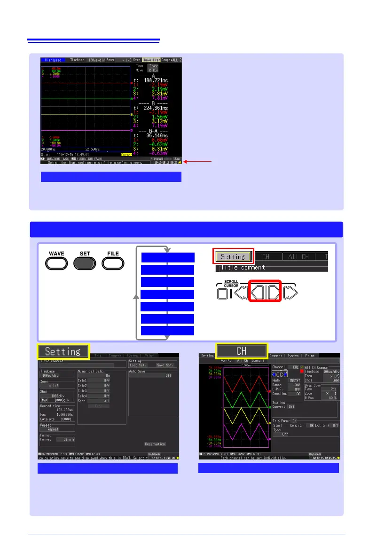The image size is (392, 555).
Task: Click the Highspeed mode label on waveform screen
Action: (x=53, y=60)
